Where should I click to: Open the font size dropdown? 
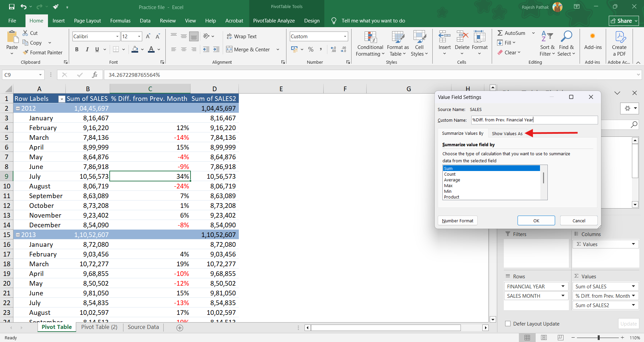coord(139,36)
